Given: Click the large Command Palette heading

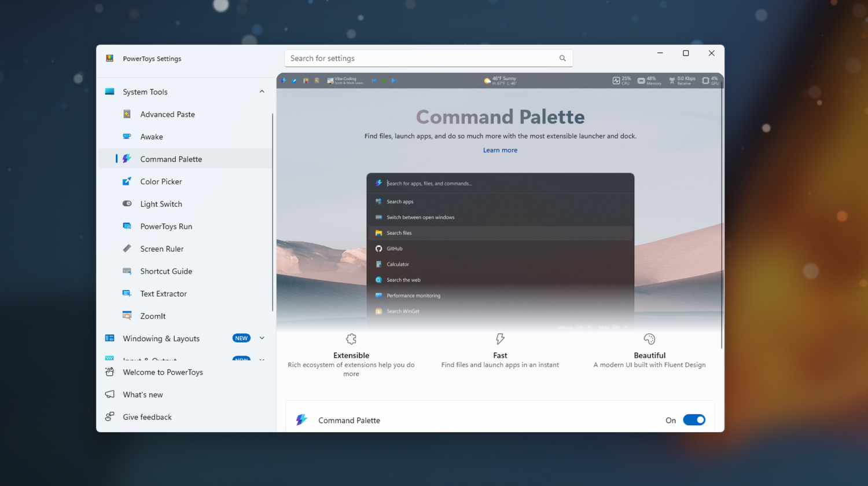Looking at the screenshot, I should (x=500, y=117).
